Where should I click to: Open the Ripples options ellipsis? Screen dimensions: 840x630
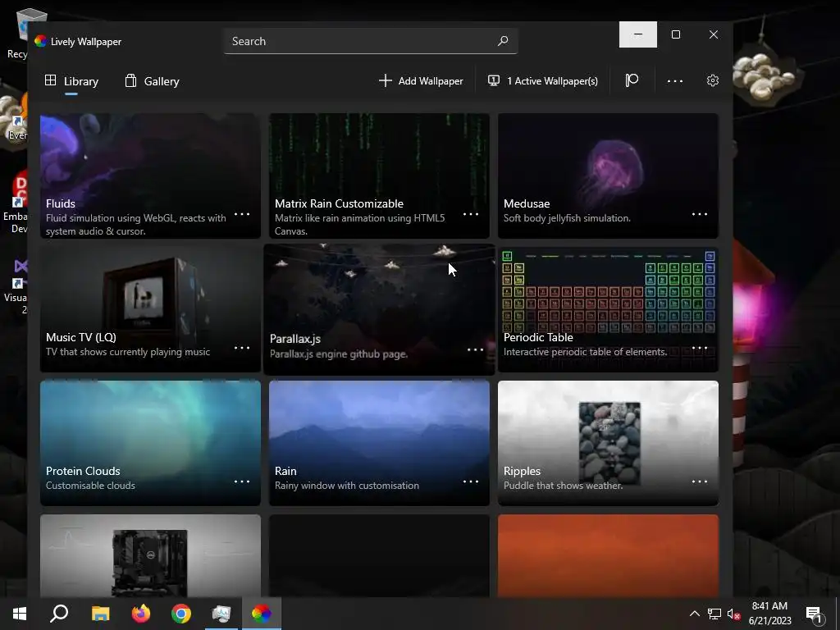click(699, 481)
